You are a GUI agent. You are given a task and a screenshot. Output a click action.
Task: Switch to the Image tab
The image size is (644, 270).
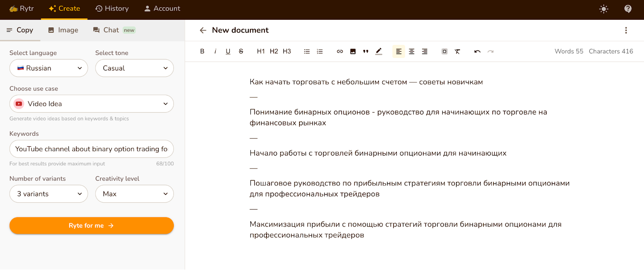[x=63, y=30]
